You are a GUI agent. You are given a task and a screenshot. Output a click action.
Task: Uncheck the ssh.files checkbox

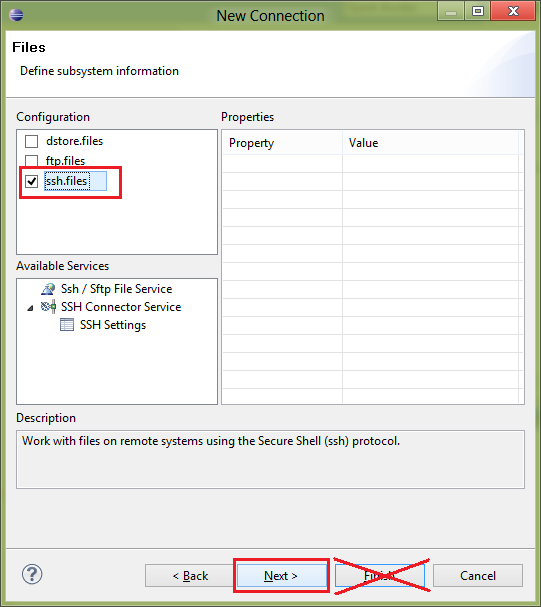[31, 181]
